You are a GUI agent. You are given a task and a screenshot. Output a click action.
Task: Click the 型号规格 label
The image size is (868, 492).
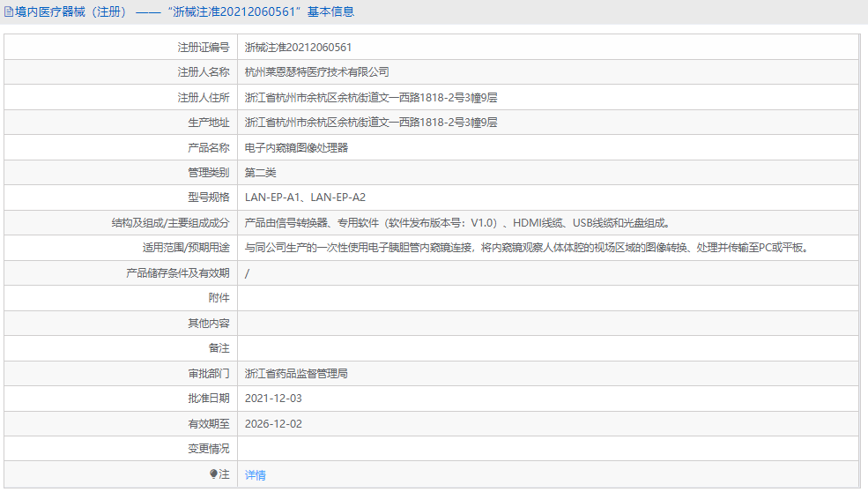click(x=209, y=198)
